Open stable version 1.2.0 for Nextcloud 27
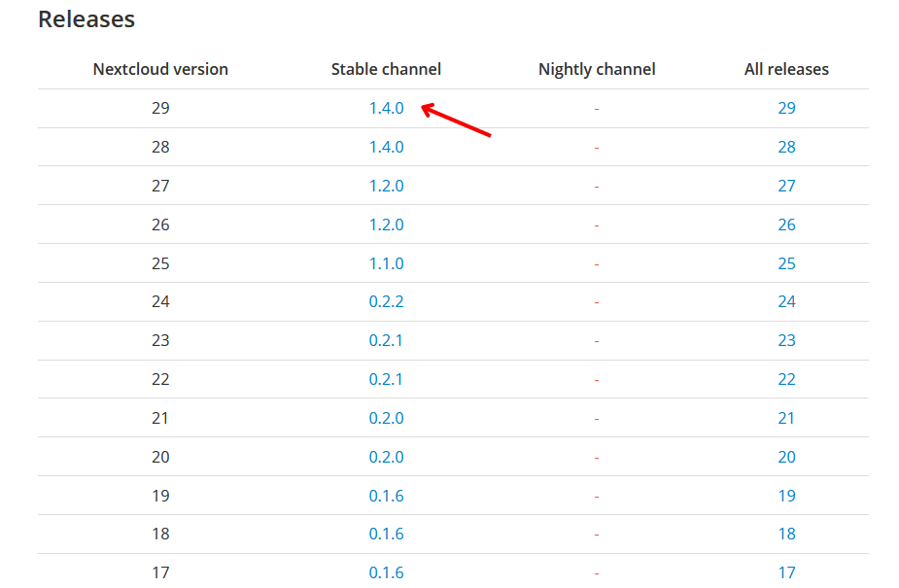 [386, 186]
